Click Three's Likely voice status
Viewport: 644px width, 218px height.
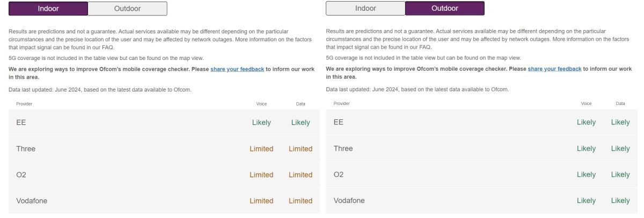click(586, 149)
